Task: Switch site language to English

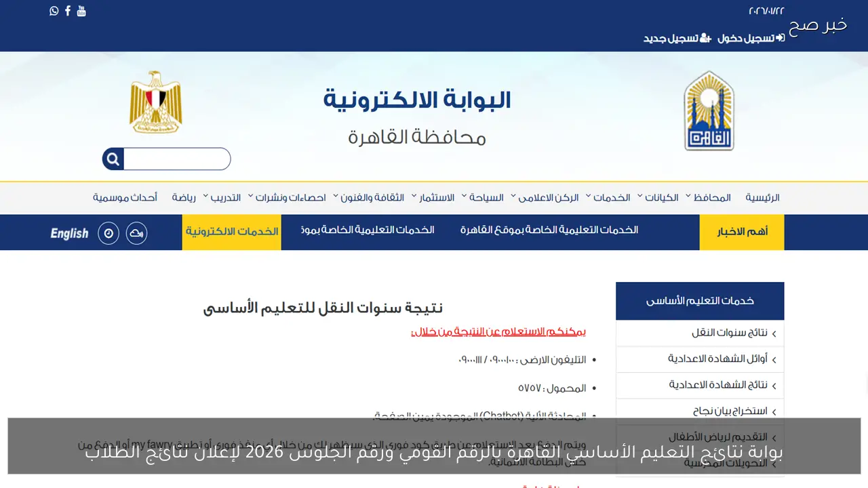Action: coord(69,232)
